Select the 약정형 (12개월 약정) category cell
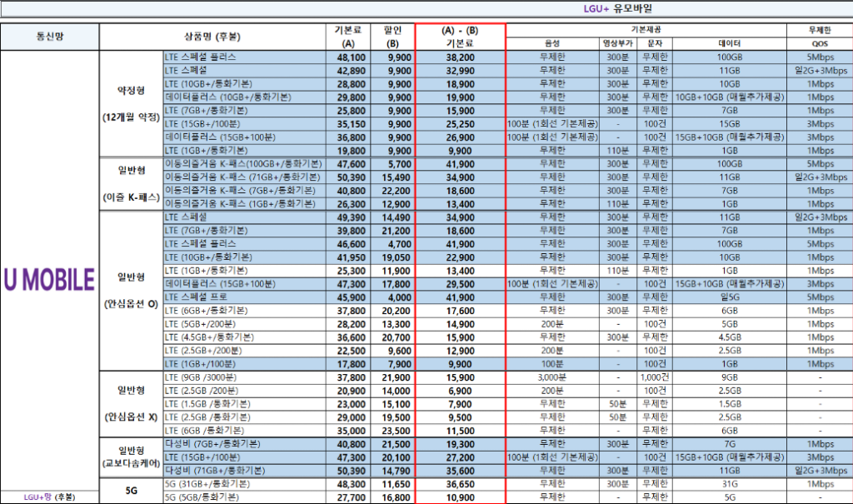 point(131,103)
